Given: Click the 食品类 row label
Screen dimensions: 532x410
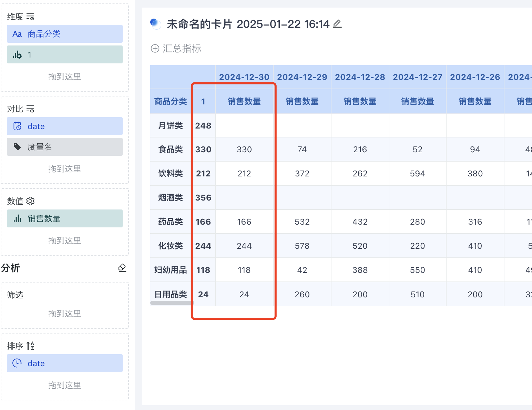Looking at the screenshot, I should (x=171, y=149).
